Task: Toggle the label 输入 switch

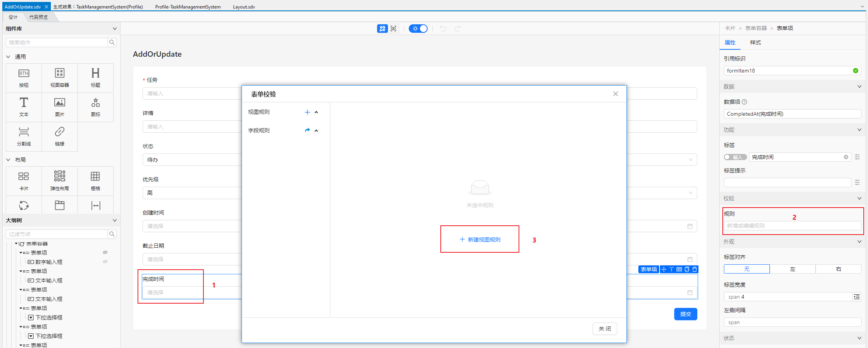Action: [x=735, y=157]
